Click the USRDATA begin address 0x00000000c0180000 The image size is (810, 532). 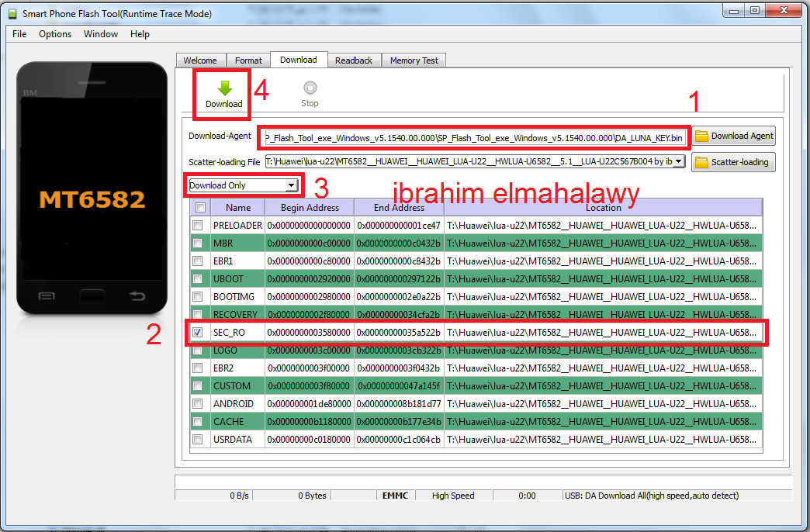(x=309, y=440)
